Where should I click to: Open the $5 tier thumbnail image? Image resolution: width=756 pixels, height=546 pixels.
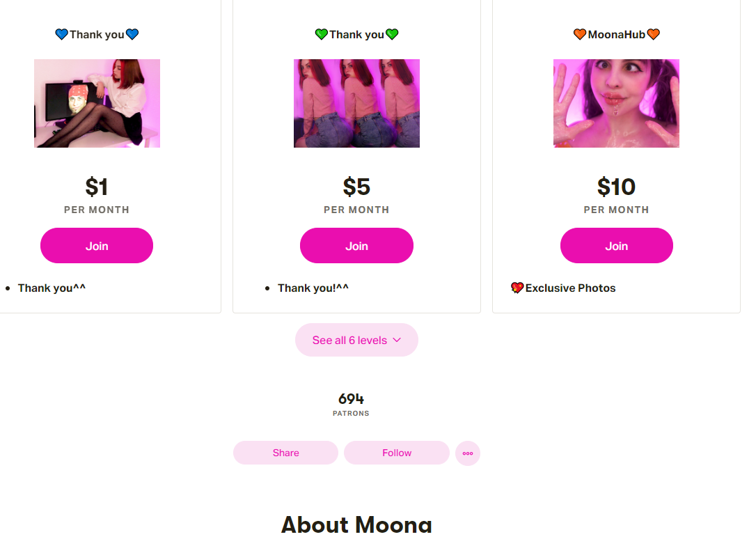point(356,103)
